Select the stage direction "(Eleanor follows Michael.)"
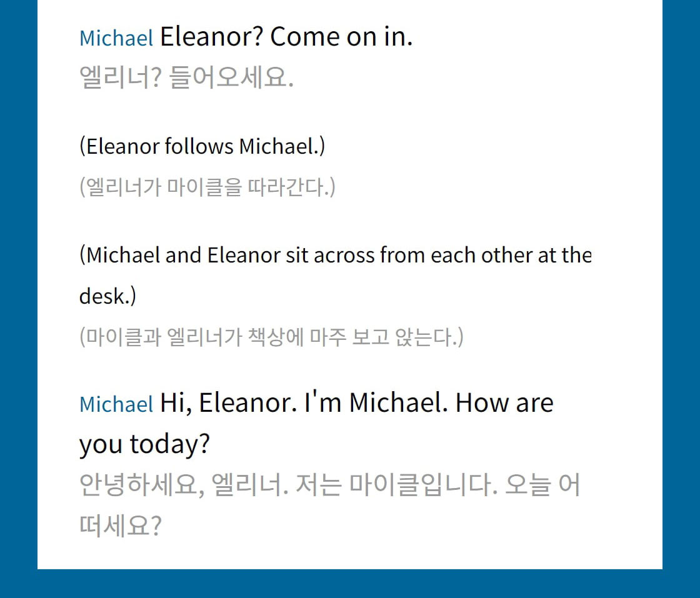Image resolution: width=700 pixels, height=598 pixels. (x=202, y=147)
